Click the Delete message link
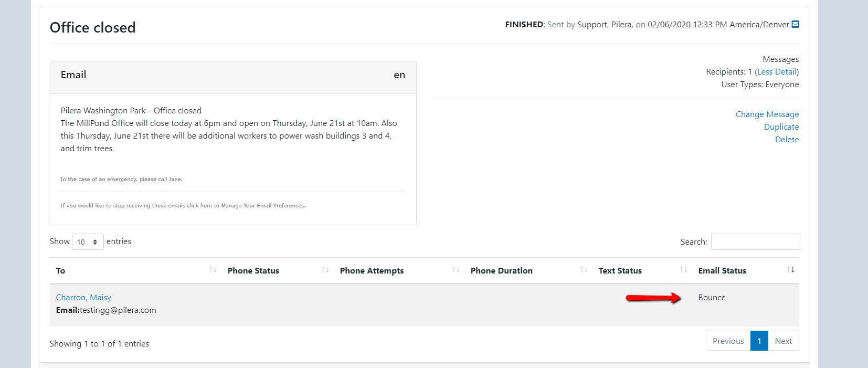This screenshot has height=368, width=868. 787,140
